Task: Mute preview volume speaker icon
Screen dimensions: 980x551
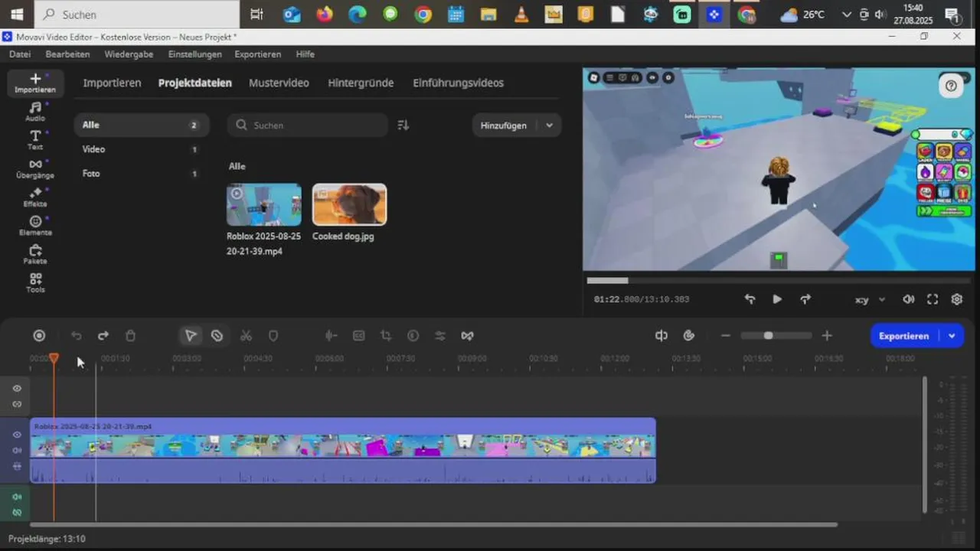Action: pyautogui.click(x=908, y=299)
